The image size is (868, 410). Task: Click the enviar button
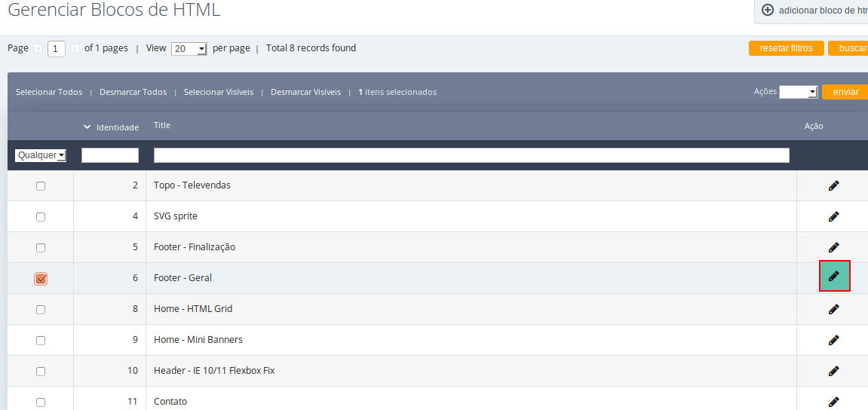click(845, 92)
